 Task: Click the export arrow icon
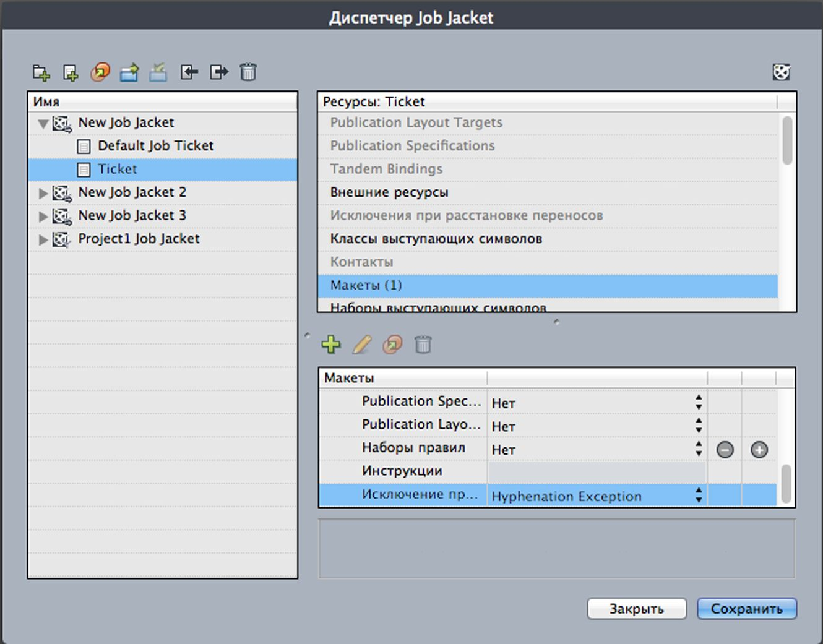click(219, 72)
